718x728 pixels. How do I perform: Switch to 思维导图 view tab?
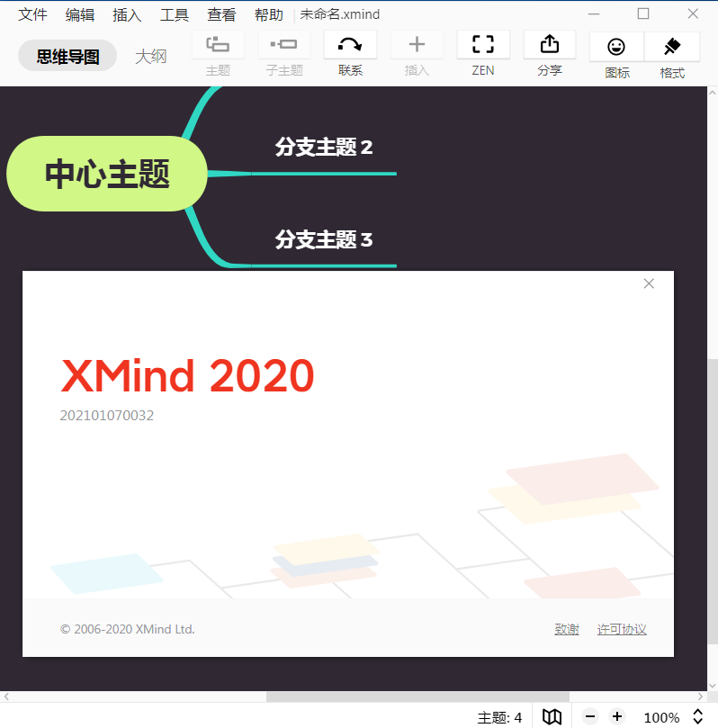click(67, 56)
